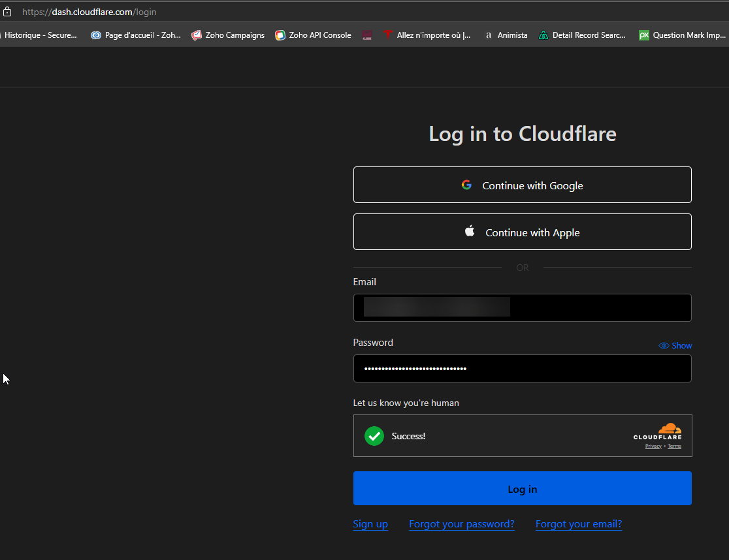Focus the Email input field

click(522, 307)
